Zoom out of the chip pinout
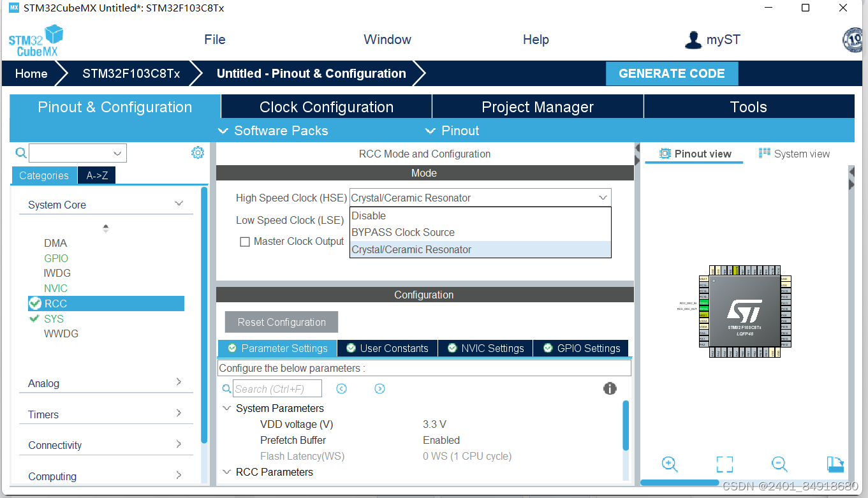This screenshot has width=868, height=498. 779,464
